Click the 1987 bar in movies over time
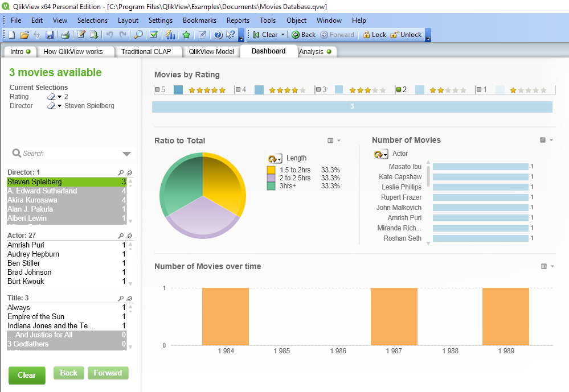 coord(394,316)
